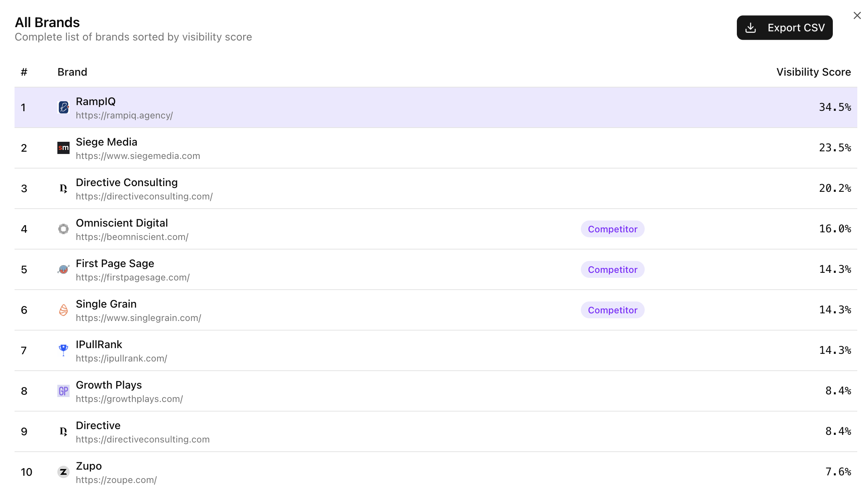The width and height of the screenshot is (868, 496).
Task: Select the Growth Plays GP logo
Action: tap(63, 391)
